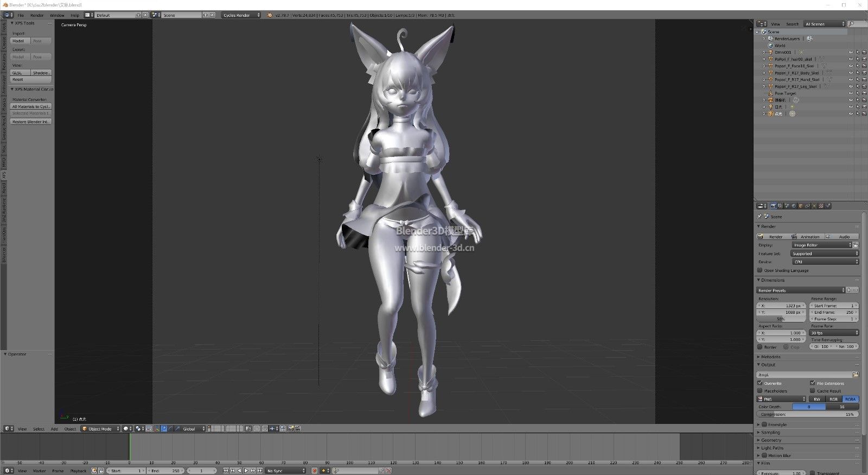Hide the PoPori_F_hair00_skel object via eye icon
This screenshot has height=475, width=868.
tap(851, 59)
